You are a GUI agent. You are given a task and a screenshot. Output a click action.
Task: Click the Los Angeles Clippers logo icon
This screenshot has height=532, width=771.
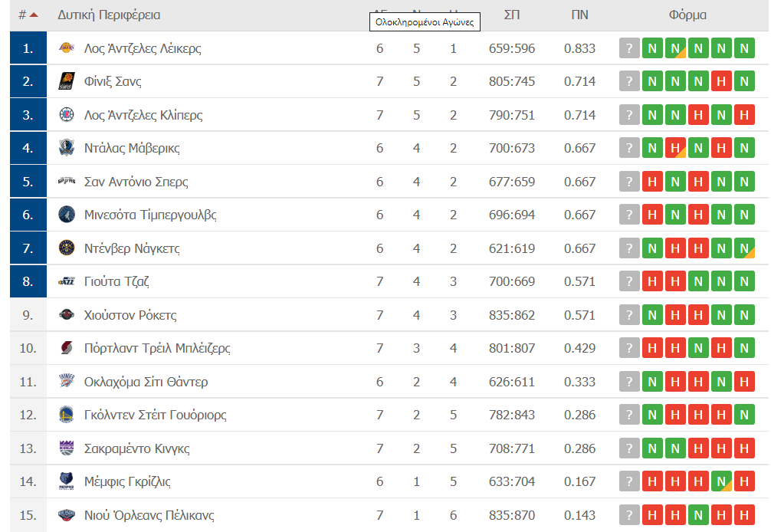(x=67, y=115)
